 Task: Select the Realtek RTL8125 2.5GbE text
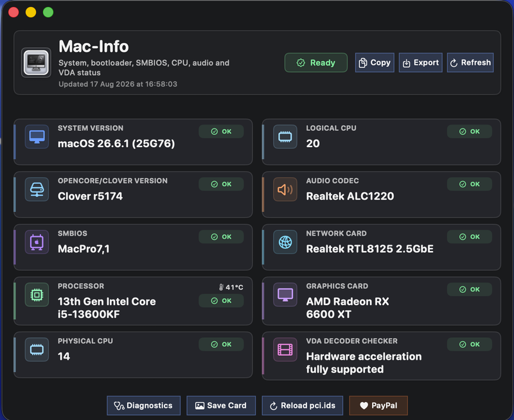click(370, 249)
